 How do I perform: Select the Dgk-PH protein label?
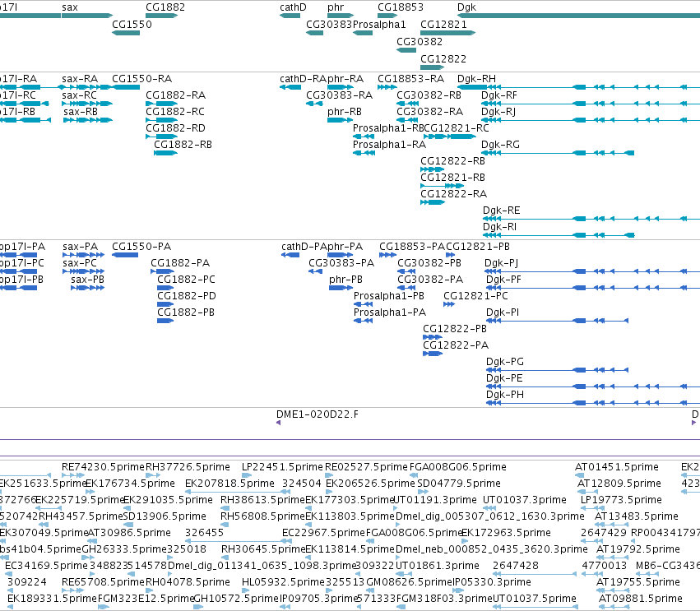(x=505, y=395)
